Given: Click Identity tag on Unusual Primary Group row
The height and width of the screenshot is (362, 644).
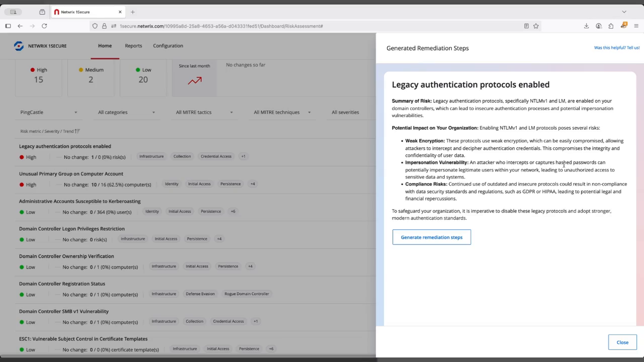Looking at the screenshot, I should click(172, 184).
